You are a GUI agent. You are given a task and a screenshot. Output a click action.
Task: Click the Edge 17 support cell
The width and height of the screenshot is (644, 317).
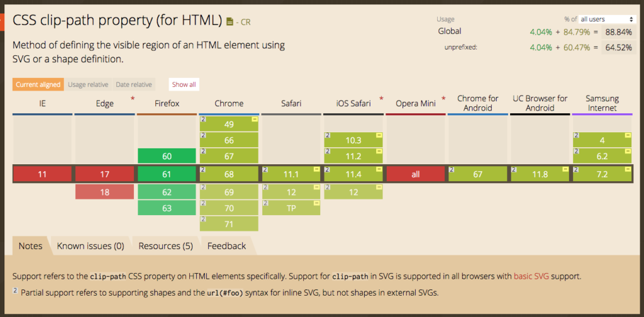[x=105, y=174]
